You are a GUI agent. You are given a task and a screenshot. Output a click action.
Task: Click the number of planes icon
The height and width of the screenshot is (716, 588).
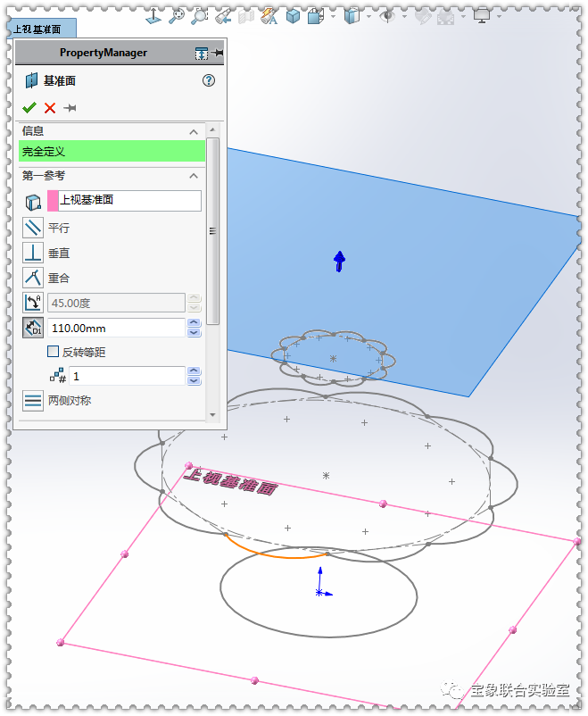pyautogui.click(x=57, y=376)
